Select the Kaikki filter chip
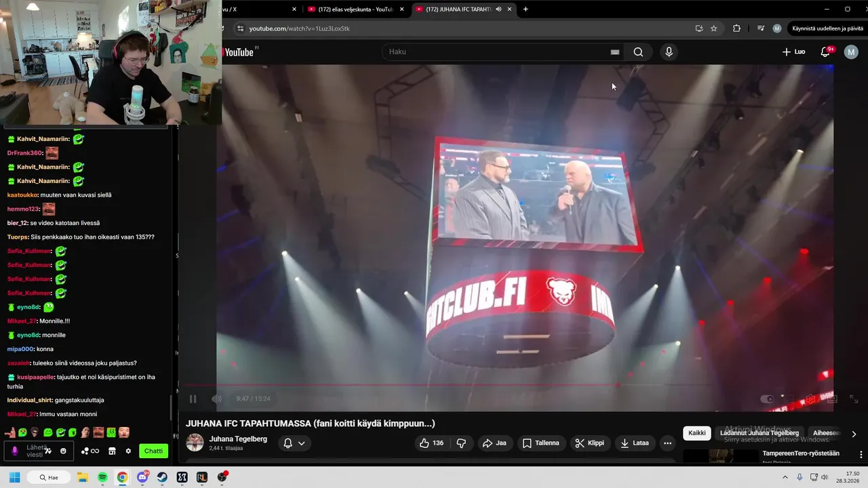 click(x=697, y=433)
